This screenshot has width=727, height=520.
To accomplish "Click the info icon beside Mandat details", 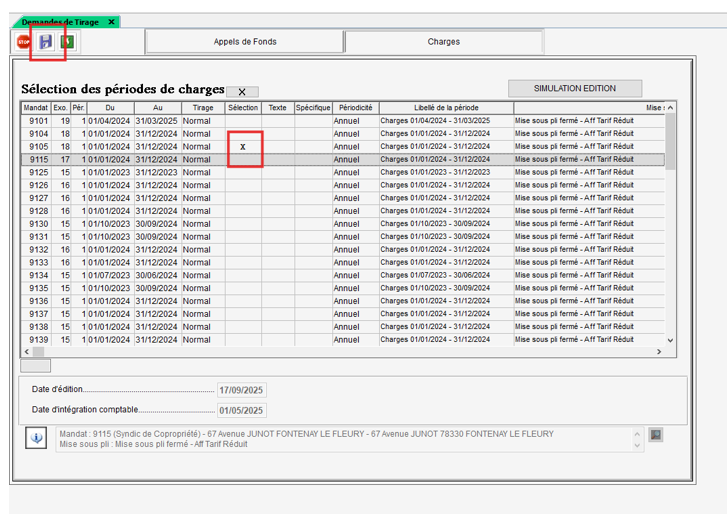I will pos(36,438).
